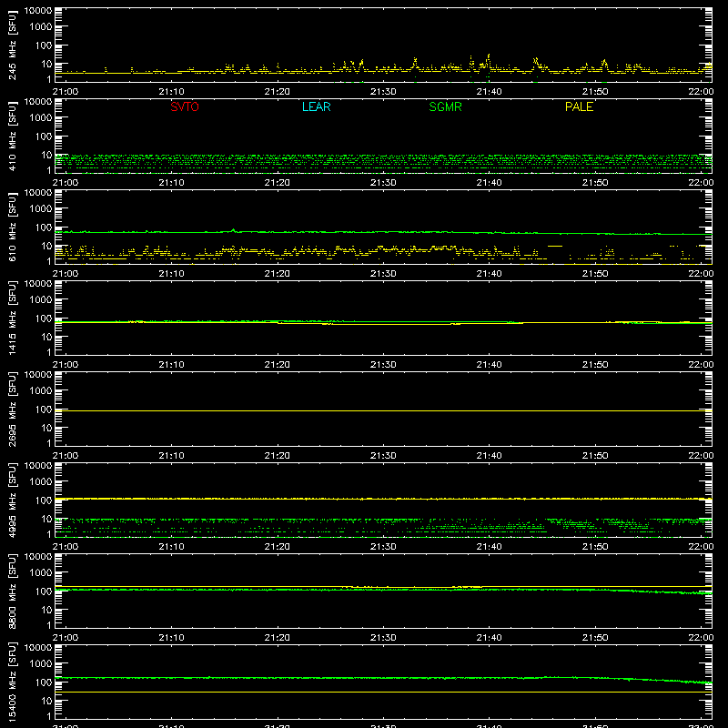Image resolution: width=728 pixels, height=728 pixels.
Task: Select the 2695 MHz [SFU] axis title
Action: tap(13, 409)
